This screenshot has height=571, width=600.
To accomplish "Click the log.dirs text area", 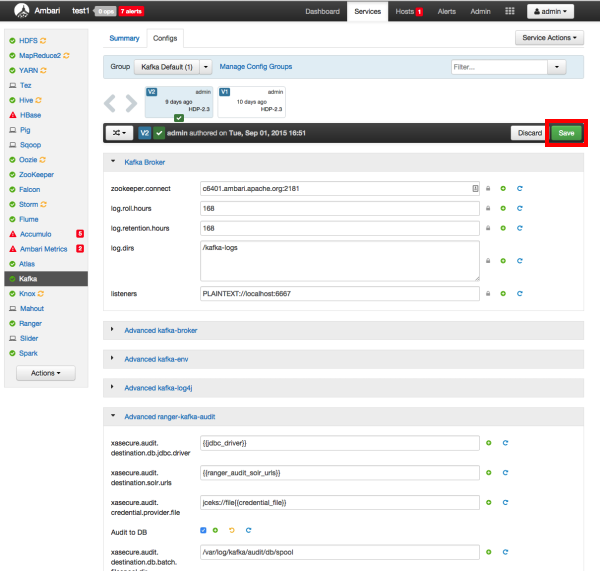I will click(339, 261).
